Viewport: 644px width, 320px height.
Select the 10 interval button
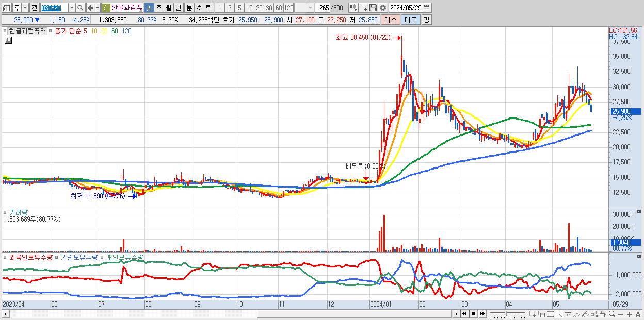249,8
